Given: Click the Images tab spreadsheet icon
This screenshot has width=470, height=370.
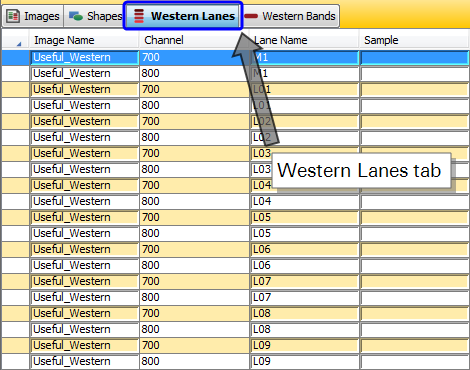Looking at the screenshot, I should click(13, 16).
